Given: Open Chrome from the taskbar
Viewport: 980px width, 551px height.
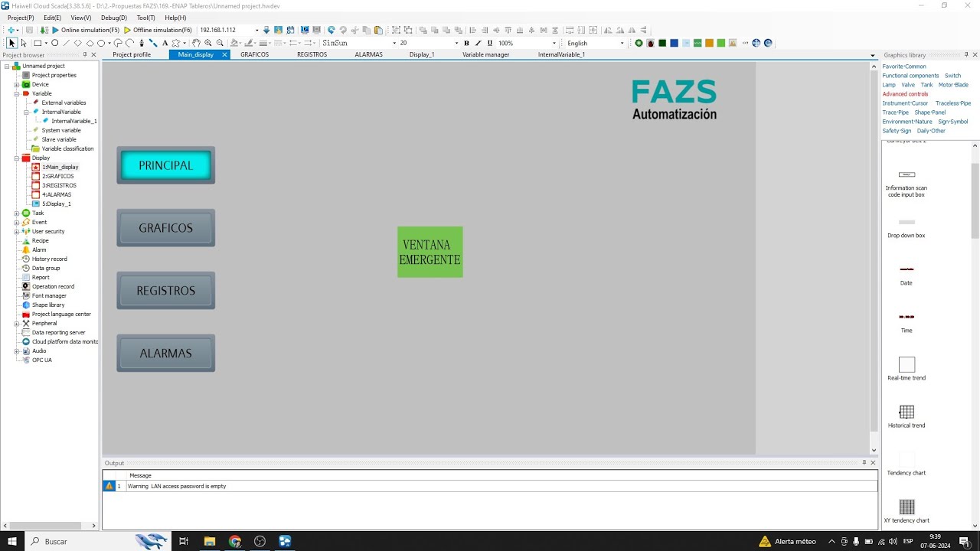Looking at the screenshot, I should (x=234, y=541).
